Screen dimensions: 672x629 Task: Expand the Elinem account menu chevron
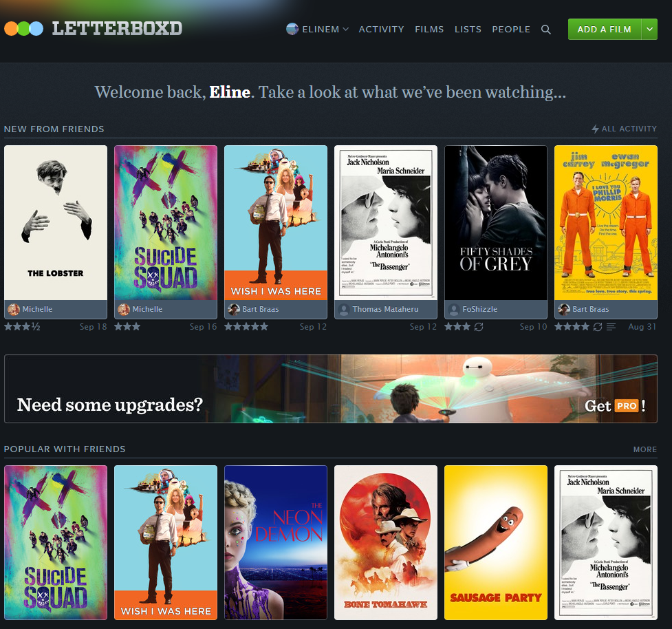tap(345, 29)
